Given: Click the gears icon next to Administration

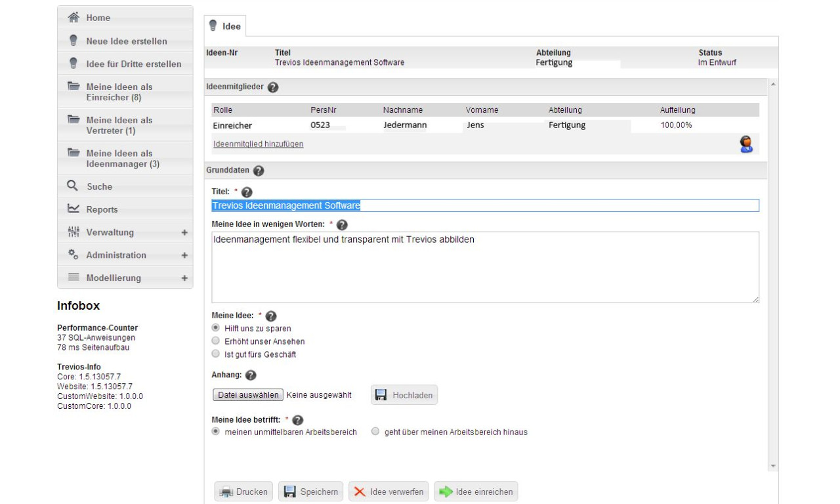Looking at the screenshot, I should coord(73,255).
